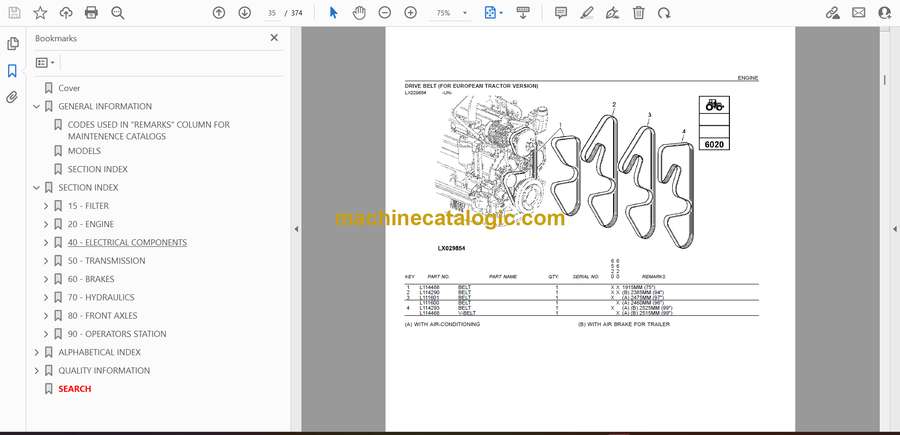Expand the right tools pane arrow
This screenshot has height=435, width=900.
click(894, 229)
